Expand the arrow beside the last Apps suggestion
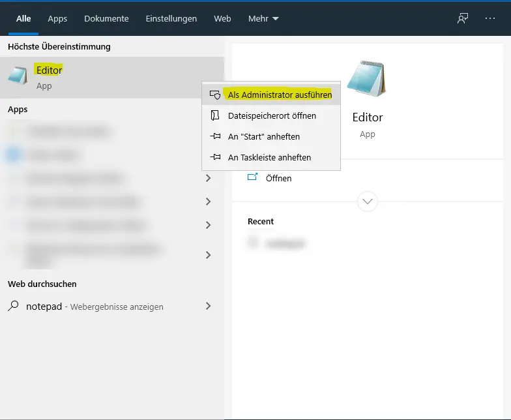 tap(208, 255)
